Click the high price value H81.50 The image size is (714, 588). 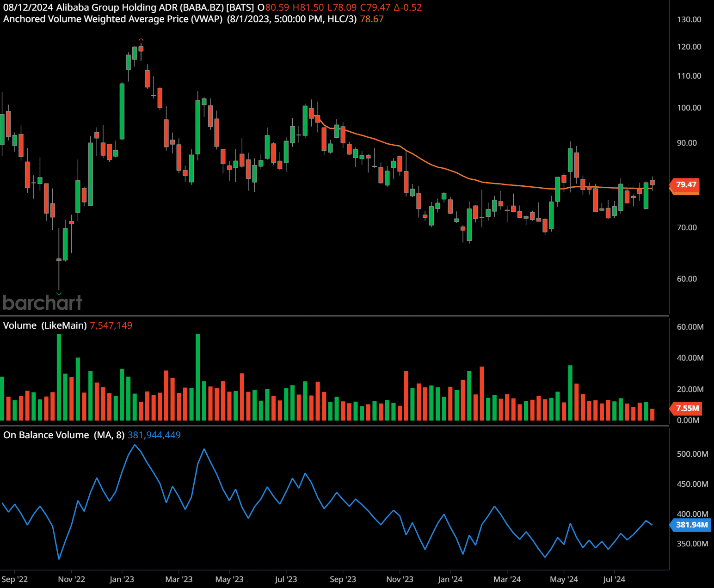click(308, 7)
